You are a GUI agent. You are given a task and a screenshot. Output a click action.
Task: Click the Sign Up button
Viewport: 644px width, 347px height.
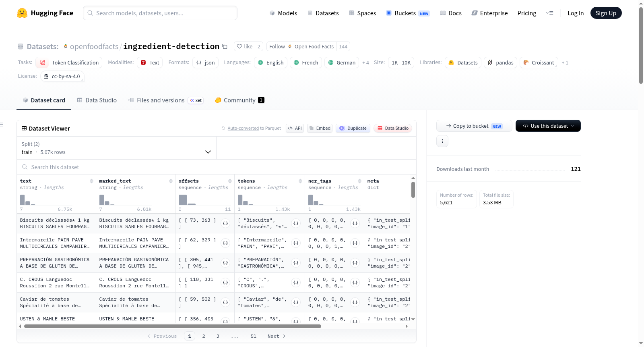(606, 13)
